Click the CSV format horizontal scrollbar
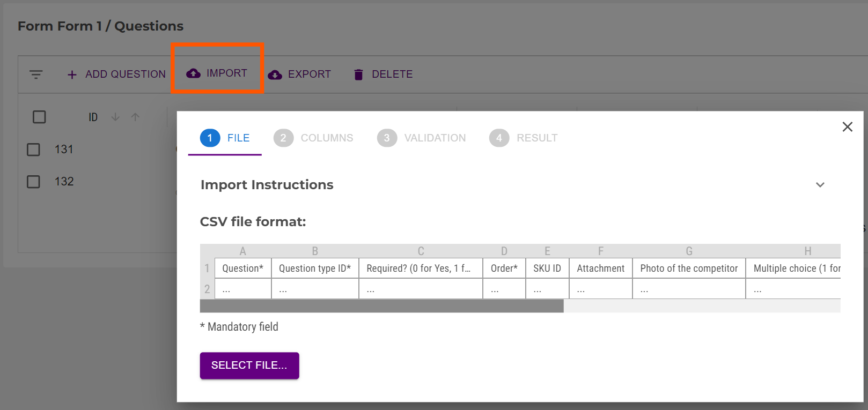 pos(381,306)
